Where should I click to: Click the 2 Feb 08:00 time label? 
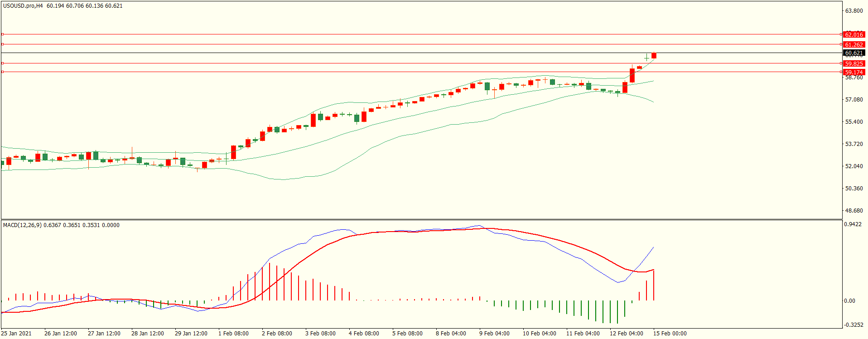[x=277, y=334]
